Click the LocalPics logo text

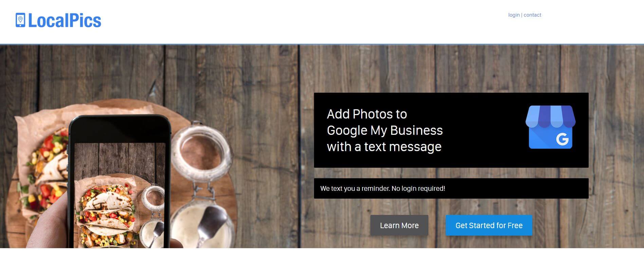65,20
